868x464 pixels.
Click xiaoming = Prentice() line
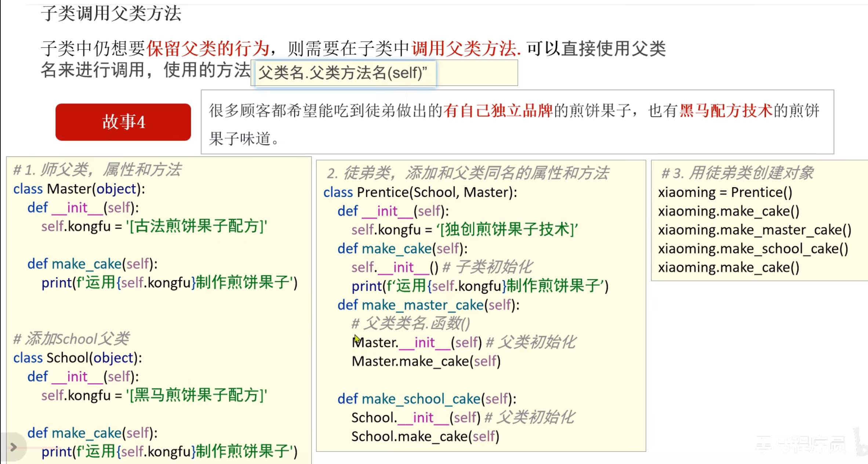(725, 192)
